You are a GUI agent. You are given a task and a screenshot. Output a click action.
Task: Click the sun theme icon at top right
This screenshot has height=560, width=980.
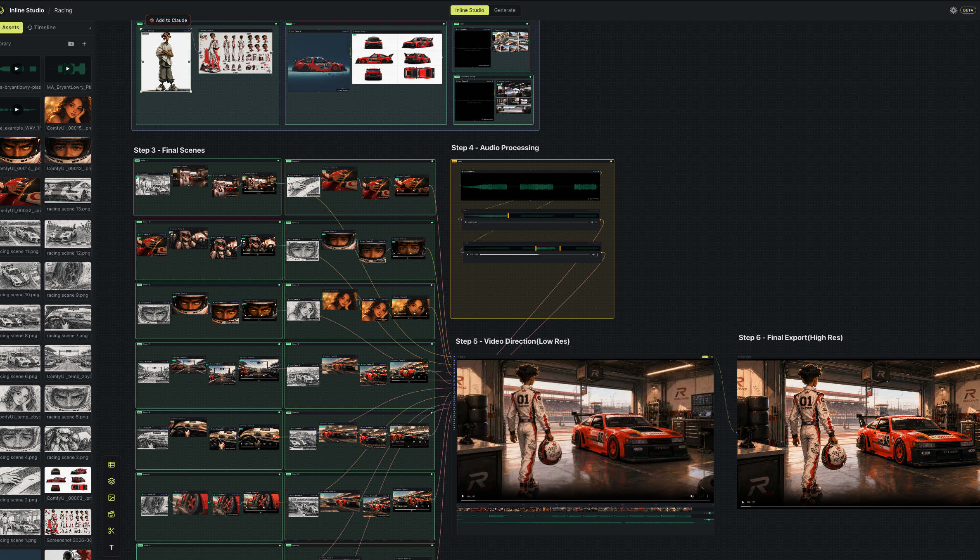[x=953, y=10]
